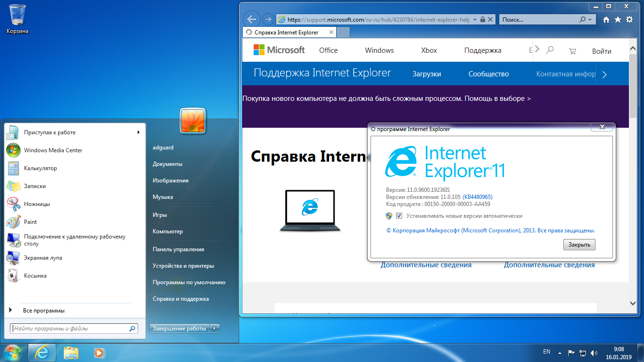Image resolution: width=644 pixels, height=362 pixels.
Task: Go forward with the browser forward arrow
Action: point(268,19)
